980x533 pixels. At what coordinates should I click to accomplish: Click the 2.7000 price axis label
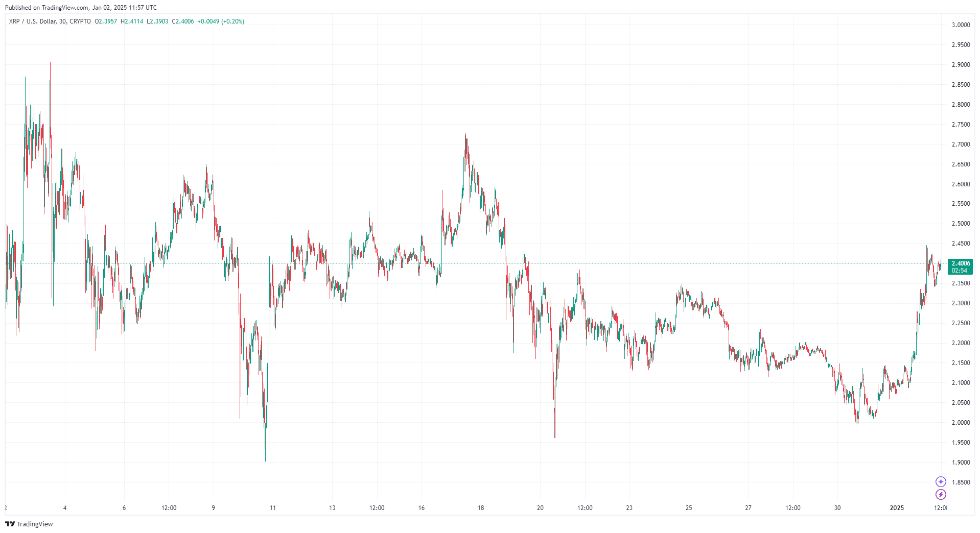(x=961, y=144)
